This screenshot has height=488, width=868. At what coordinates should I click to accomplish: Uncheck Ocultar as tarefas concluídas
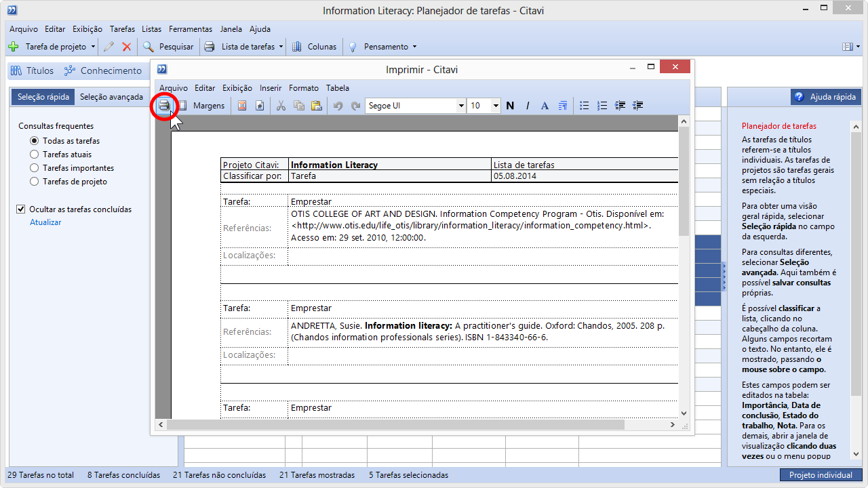(x=20, y=209)
